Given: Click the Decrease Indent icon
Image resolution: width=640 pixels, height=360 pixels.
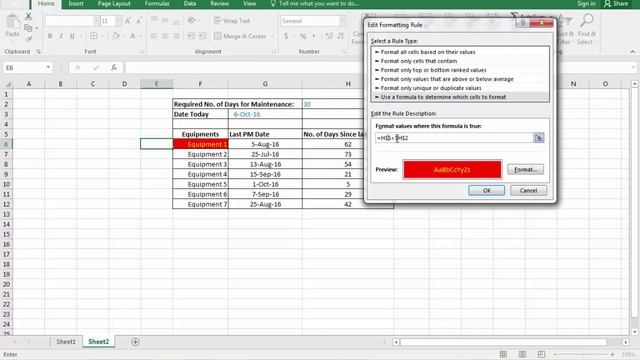Looking at the screenshot, I should tap(191, 36).
